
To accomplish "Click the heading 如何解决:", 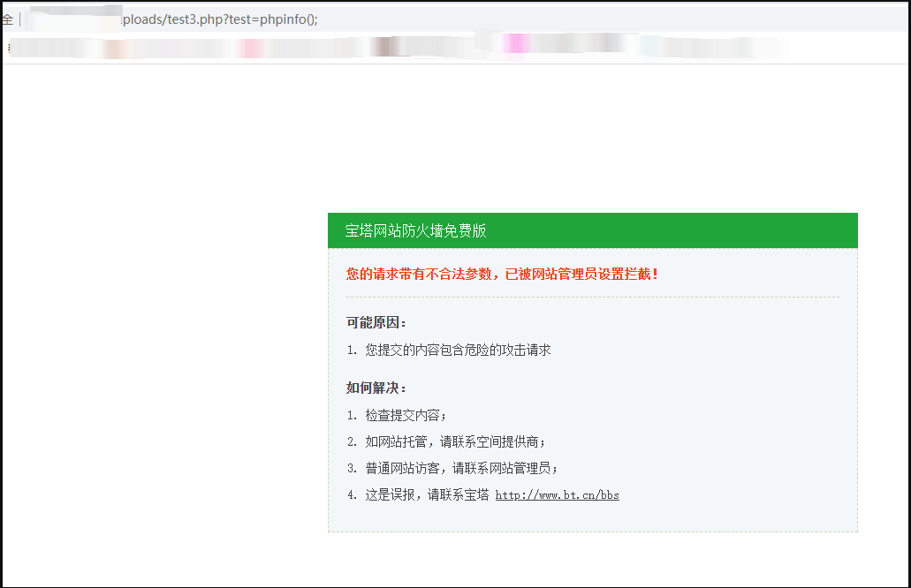I will coord(376,388).
